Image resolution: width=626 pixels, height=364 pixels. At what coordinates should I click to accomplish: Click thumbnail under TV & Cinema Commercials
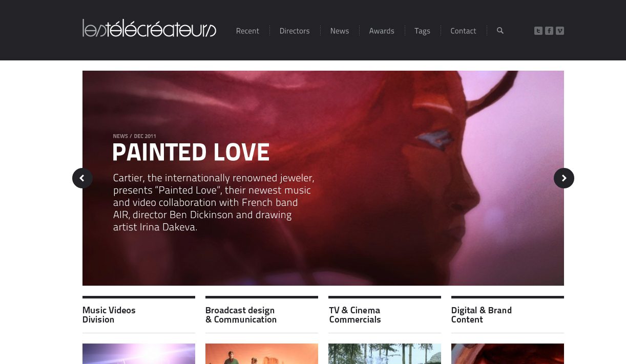pos(385,354)
